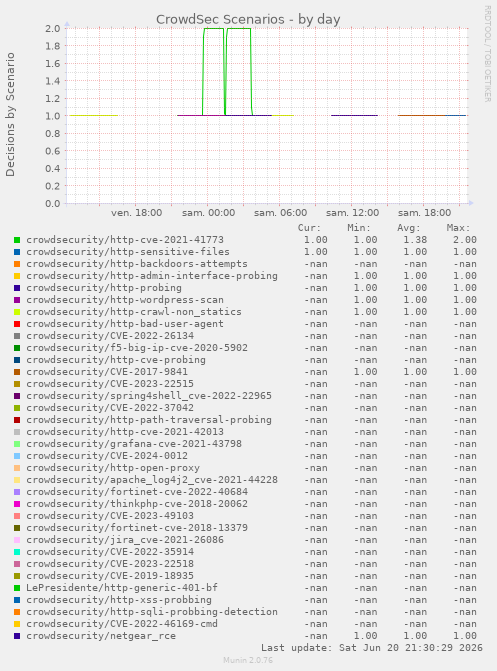497x671 pixels.
Task: Click the crowdsecurity/CVE-2019-18935 label
Action: click(x=110, y=576)
